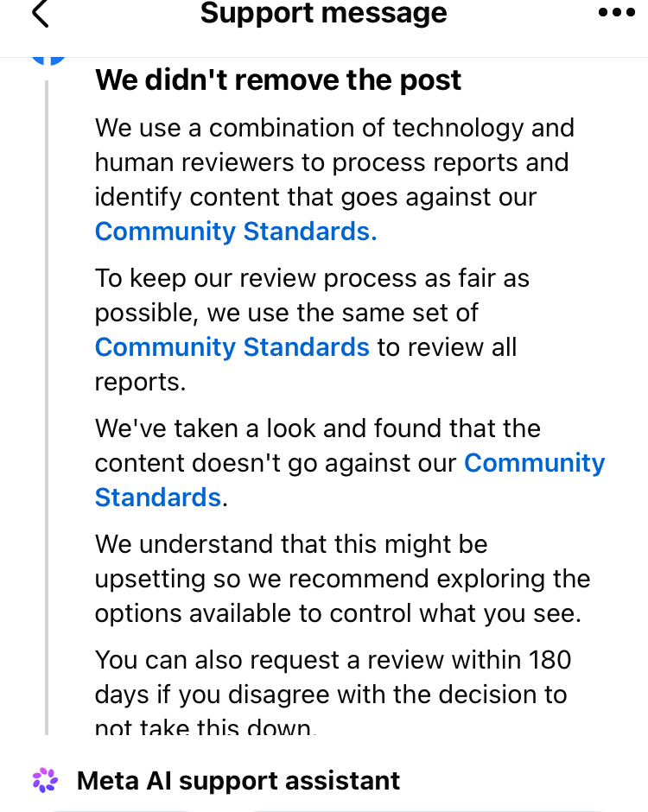The width and height of the screenshot is (648, 812).
Task: Tap the cut-off 'not take this down' line
Action: coord(205,726)
